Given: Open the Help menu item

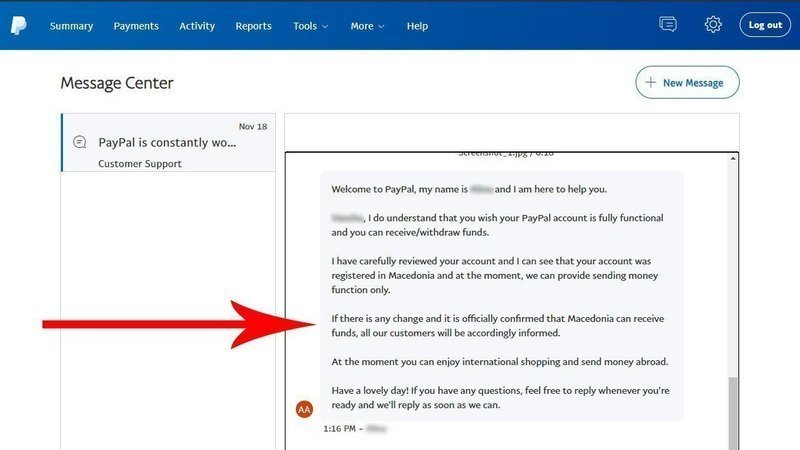Looking at the screenshot, I should (x=417, y=26).
